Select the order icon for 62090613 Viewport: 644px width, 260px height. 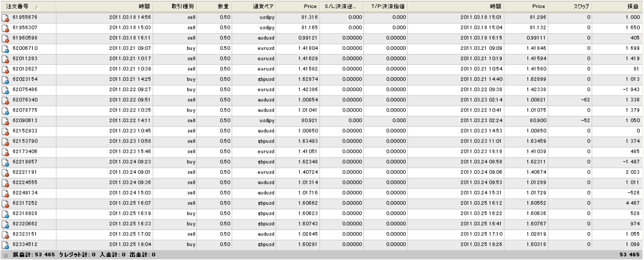(x=6, y=121)
